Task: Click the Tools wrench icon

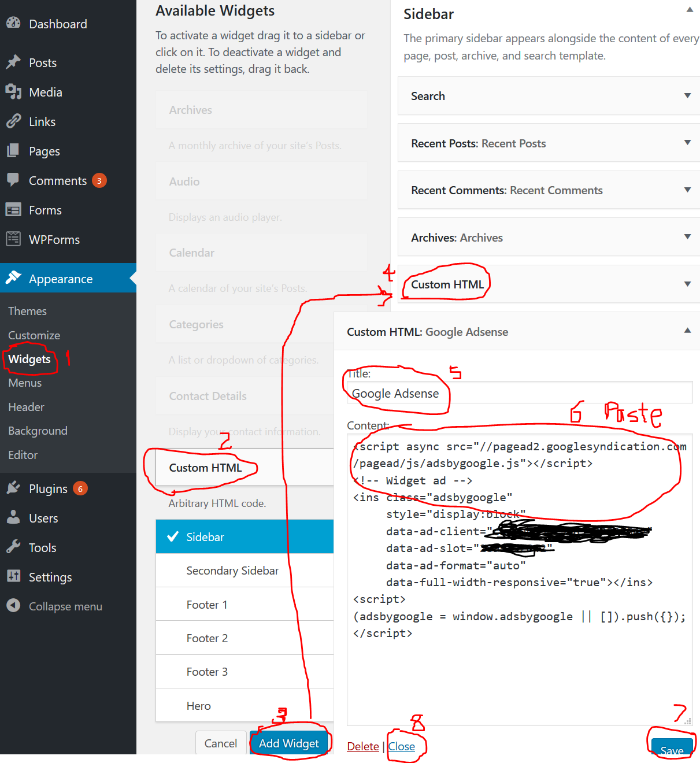Action: 13,547
